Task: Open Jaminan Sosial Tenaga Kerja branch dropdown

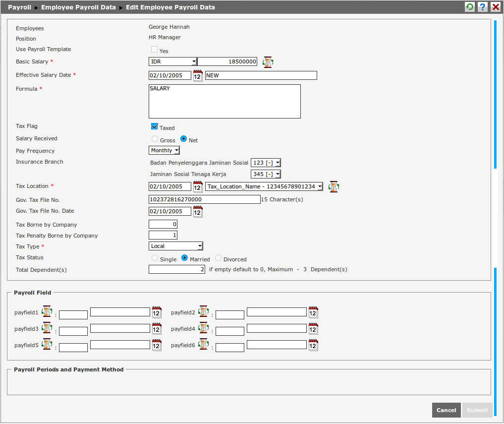Action: pyautogui.click(x=266, y=174)
